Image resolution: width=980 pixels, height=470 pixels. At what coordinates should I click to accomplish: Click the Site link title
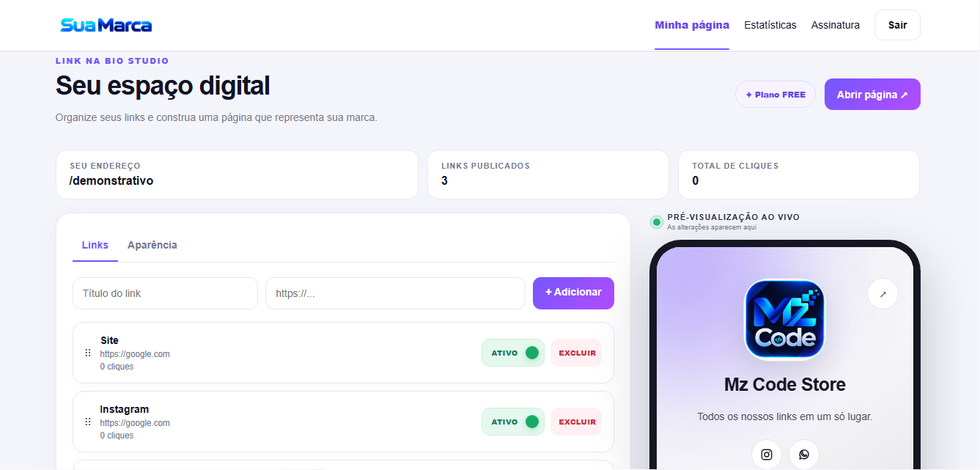click(109, 340)
